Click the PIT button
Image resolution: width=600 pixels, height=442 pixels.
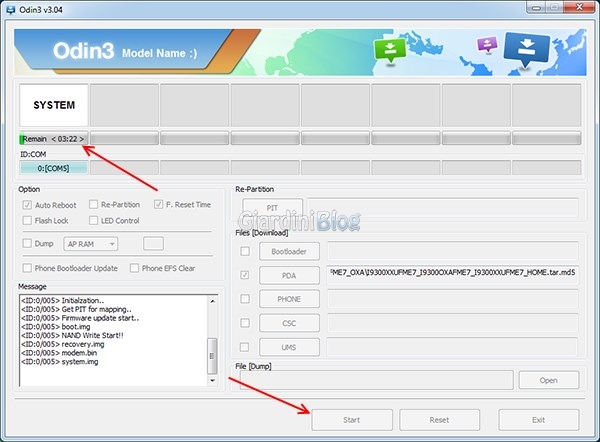tap(272, 208)
